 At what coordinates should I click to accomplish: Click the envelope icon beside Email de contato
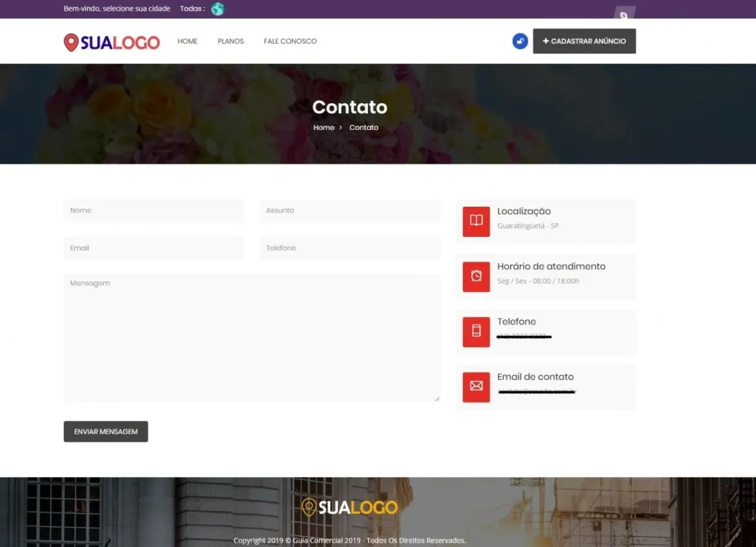(x=476, y=387)
